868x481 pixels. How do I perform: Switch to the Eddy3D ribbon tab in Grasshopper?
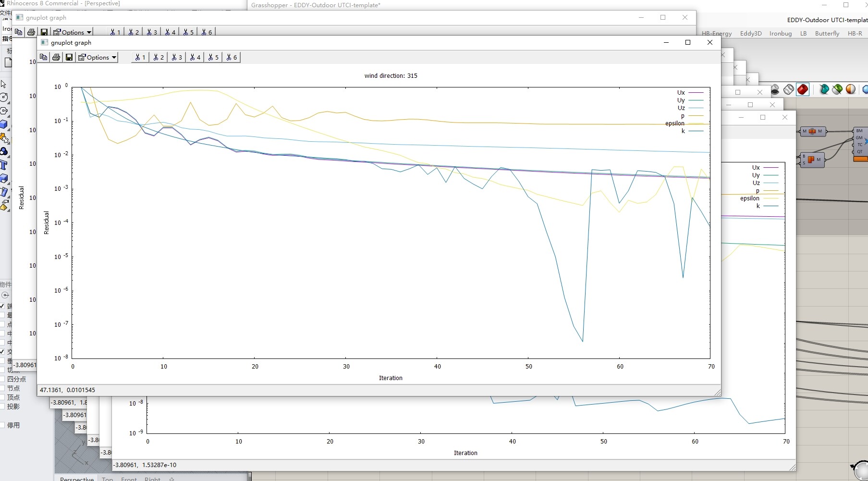(x=750, y=34)
